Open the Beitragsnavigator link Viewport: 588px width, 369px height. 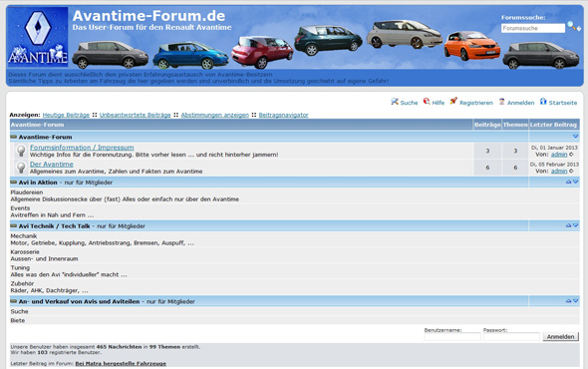pos(283,115)
